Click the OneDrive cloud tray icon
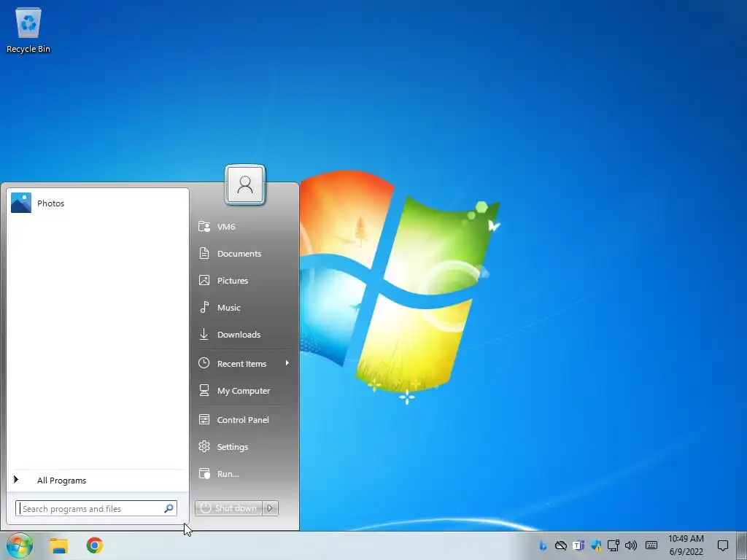Image resolution: width=747 pixels, height=560 pixels. (x=561, y=545)
